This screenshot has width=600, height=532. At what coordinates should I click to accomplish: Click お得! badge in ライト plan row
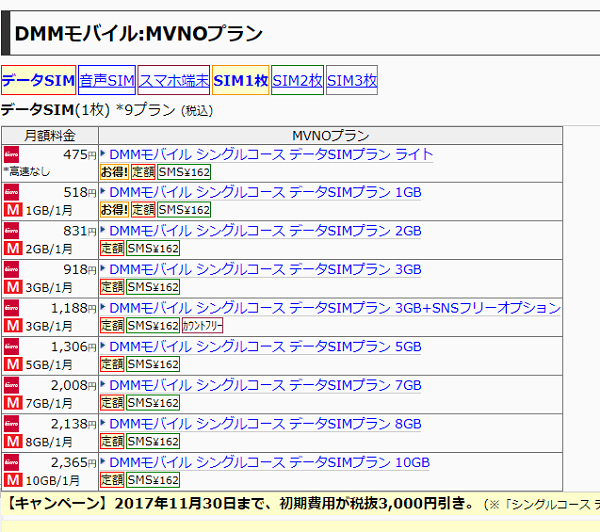point(114,172)
